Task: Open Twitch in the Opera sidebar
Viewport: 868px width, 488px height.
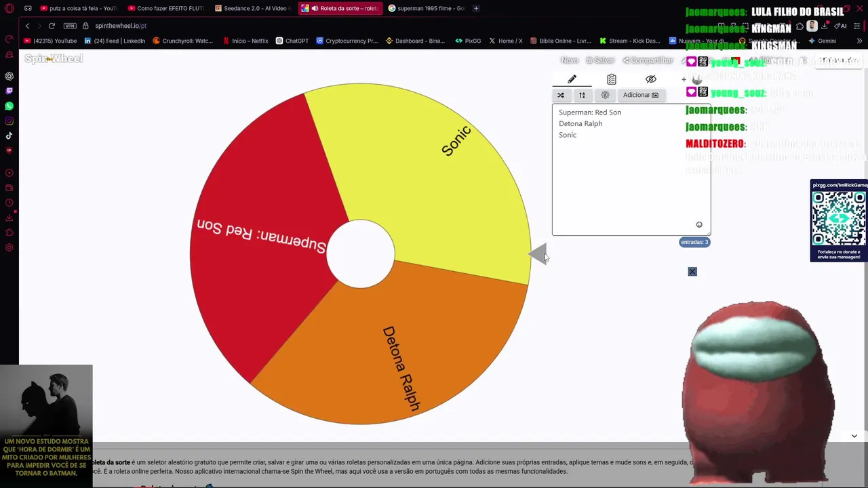Action: coord(9,91)
